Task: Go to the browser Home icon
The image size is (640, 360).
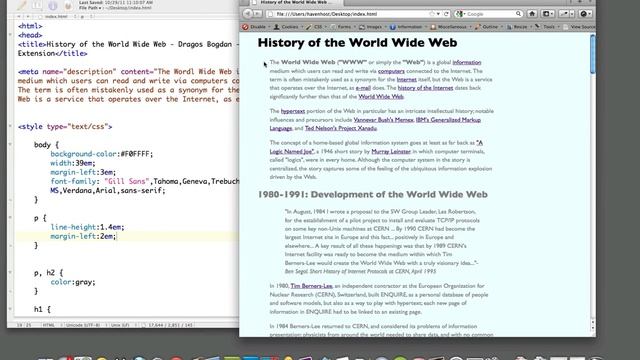Action: (x=532, y=14)
